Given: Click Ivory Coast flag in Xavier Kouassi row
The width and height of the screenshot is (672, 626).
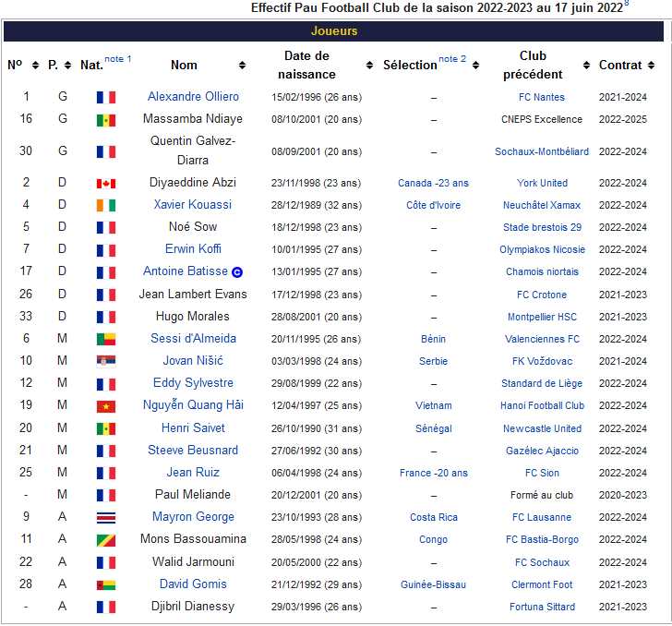Looking at the screenshot, I should pyautogui.click(x=106, y=205).
